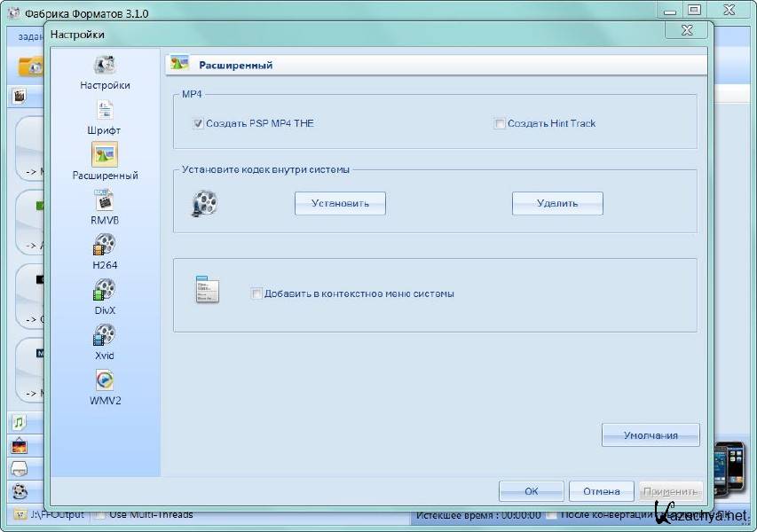The image size is (757, 532).
Task: Enable Добавить в контекстное меню системы checkbox
Action: point(256,293)
